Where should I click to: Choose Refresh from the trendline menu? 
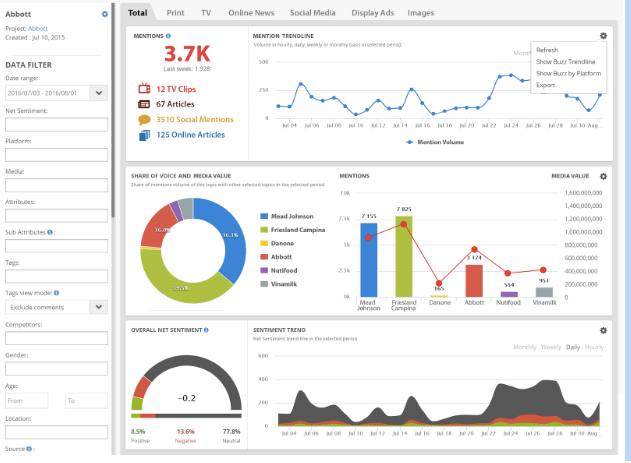(547, 50)
